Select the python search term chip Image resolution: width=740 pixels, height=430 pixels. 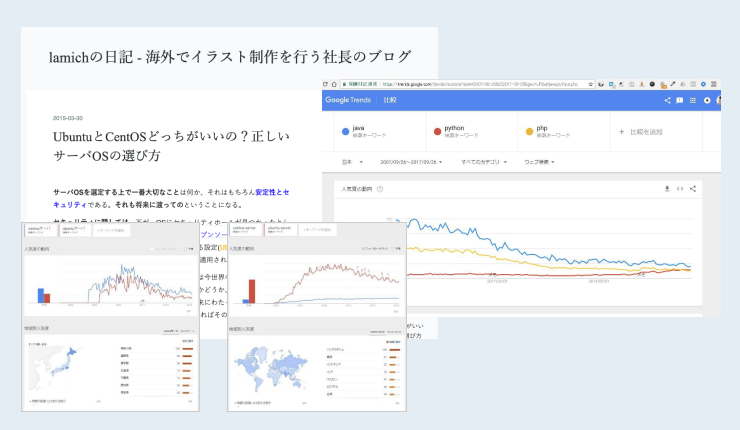472,132
